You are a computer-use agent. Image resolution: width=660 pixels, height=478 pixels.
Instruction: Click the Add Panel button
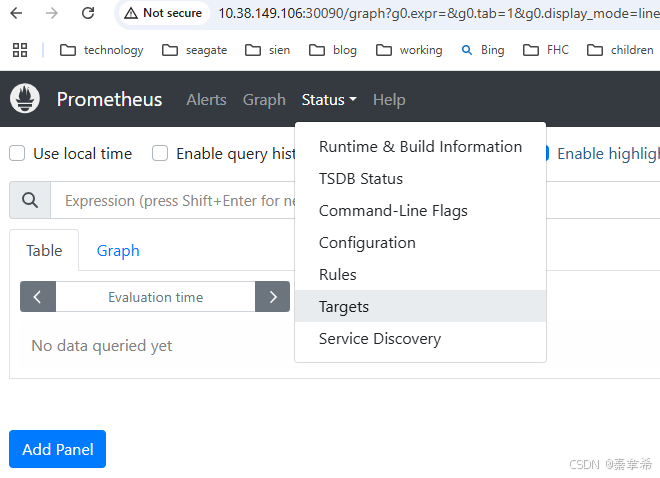57,449
